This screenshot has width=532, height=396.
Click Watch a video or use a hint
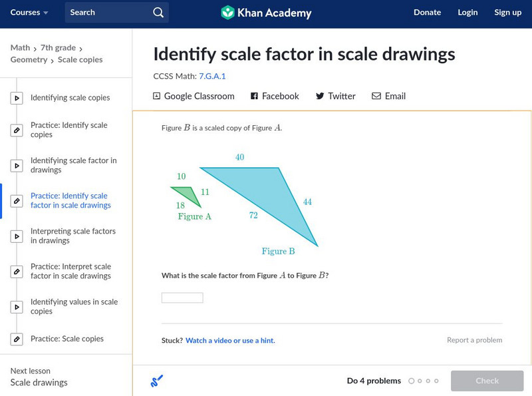point(230,341)
